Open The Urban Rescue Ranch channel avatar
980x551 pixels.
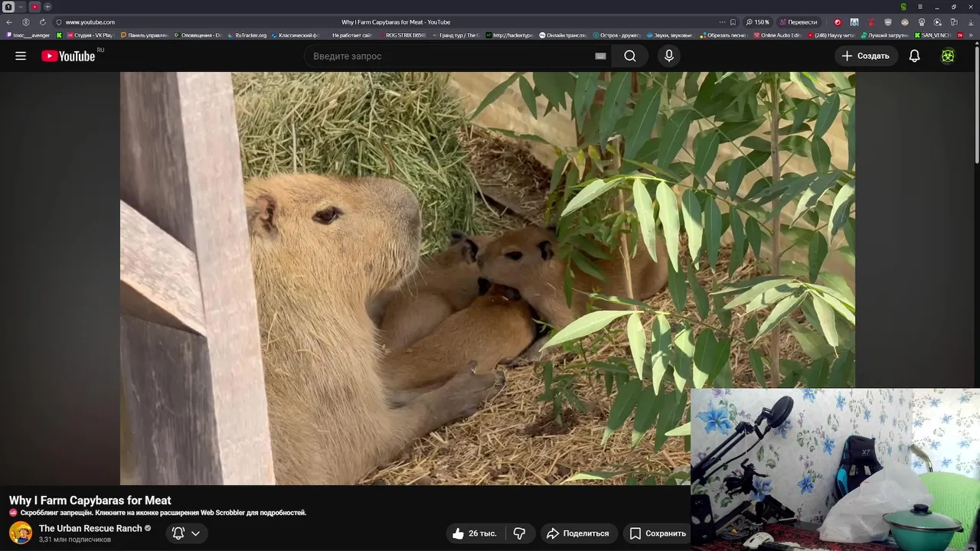(x=21, y=533)
